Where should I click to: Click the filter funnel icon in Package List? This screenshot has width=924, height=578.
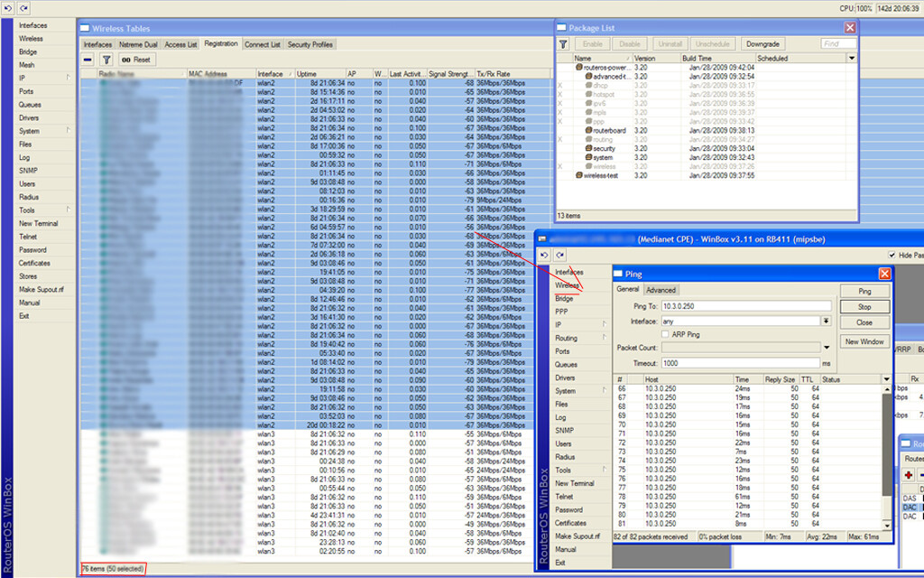(x=563, y=44)
